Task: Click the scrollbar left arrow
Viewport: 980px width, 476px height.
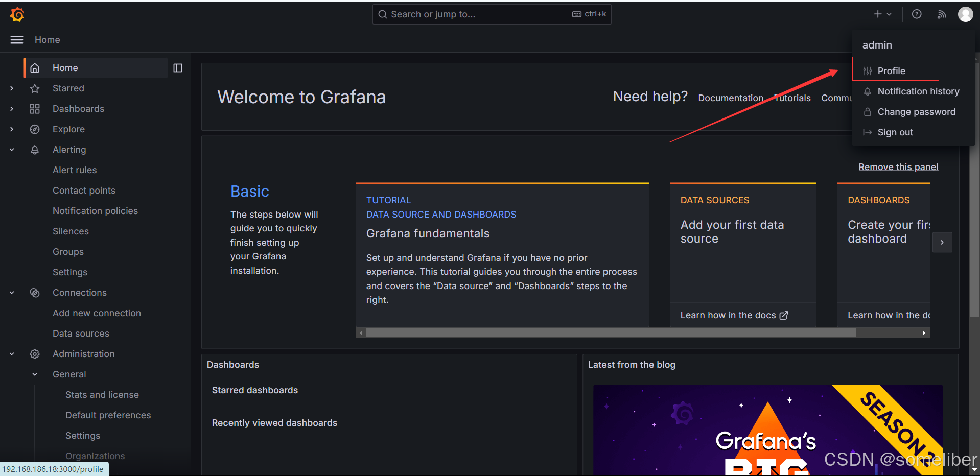Action: pyautogui.click(x=361, y=333)
